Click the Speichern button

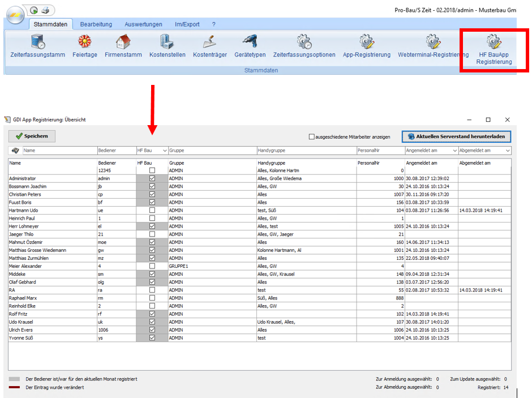coord(32,136)
